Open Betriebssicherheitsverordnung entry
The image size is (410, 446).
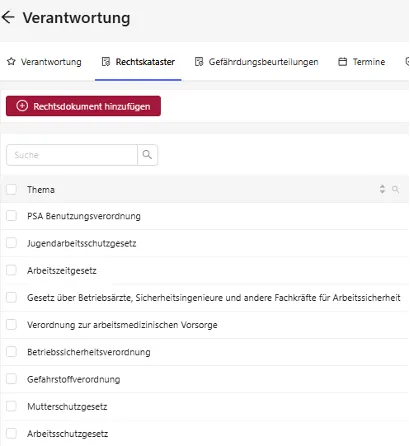pyautogui.click(x=89, y=352)
